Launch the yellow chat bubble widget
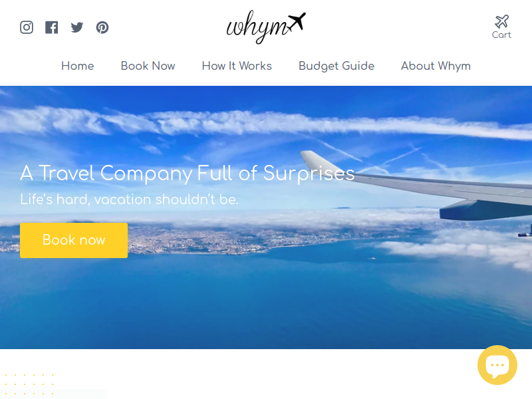 [497, 365]
